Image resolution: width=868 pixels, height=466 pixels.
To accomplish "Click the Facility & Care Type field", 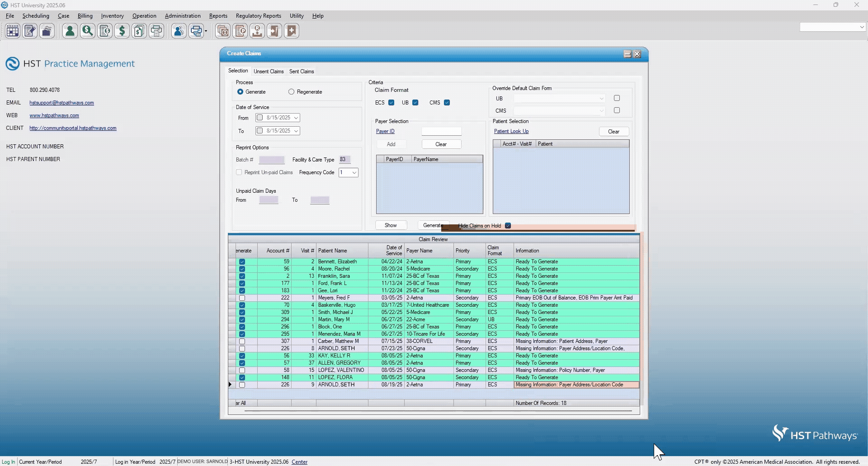I will coord(344,160).
